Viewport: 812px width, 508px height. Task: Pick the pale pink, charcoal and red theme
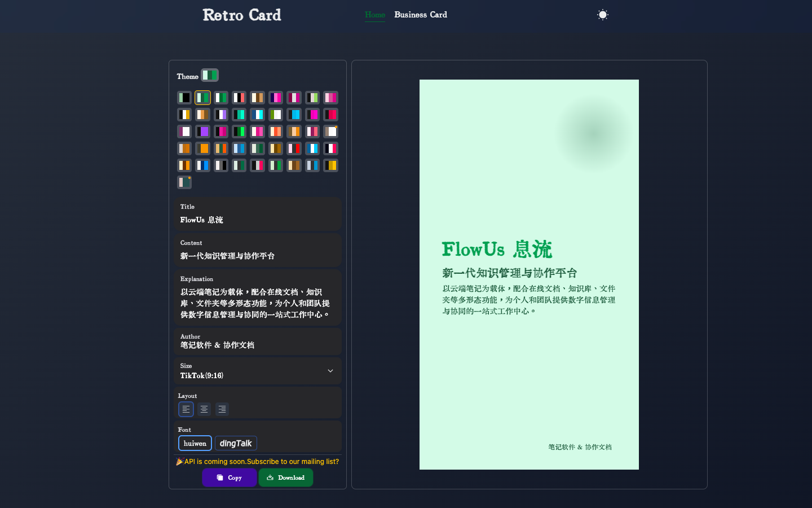pyautogui.click(x=294, y=148)
